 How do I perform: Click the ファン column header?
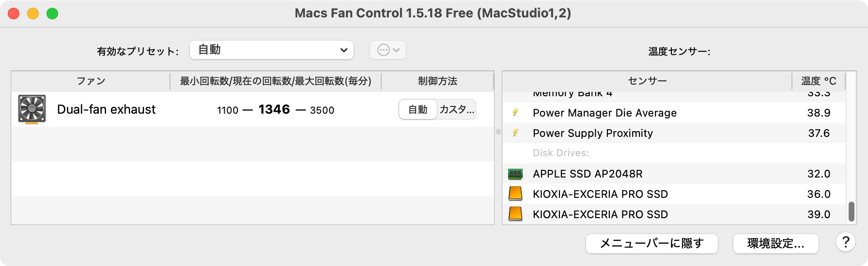tap(91, 81)
